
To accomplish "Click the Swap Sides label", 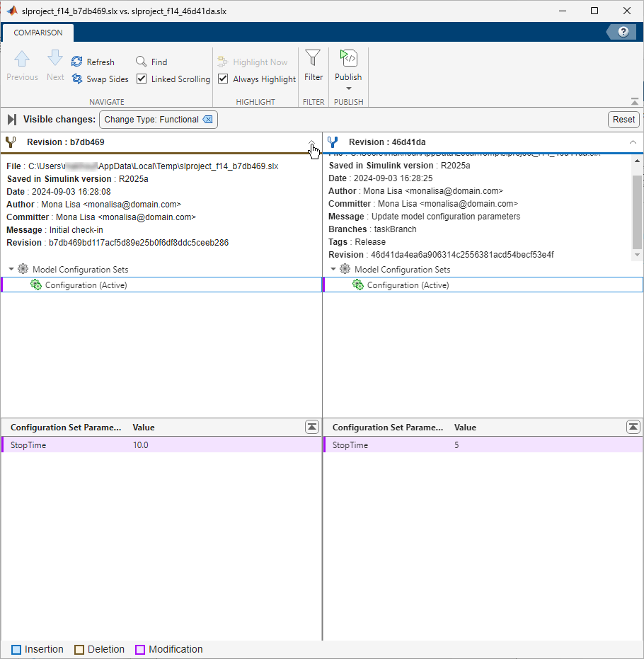I will [107, 79].
